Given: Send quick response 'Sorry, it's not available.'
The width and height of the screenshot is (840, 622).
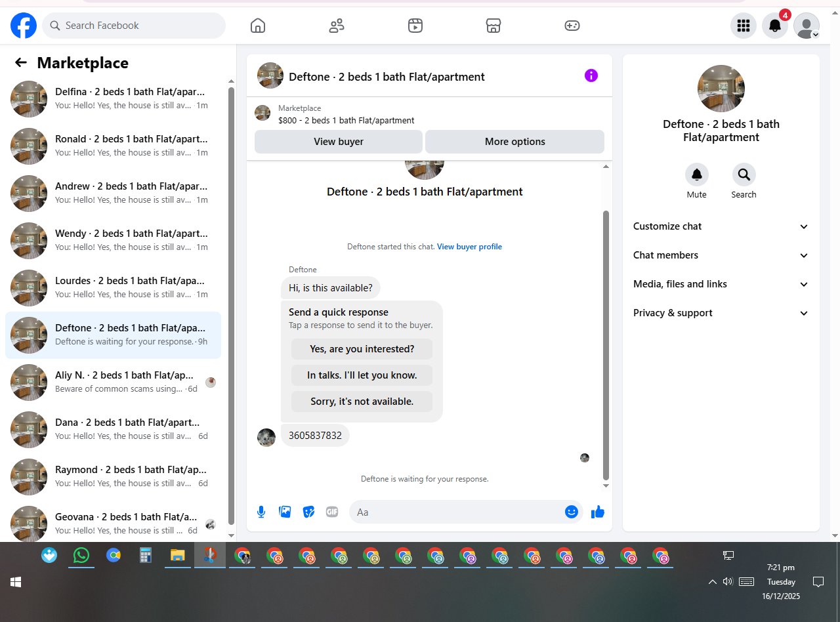Looking at the screenshot, I should click(x=362, y=402).
